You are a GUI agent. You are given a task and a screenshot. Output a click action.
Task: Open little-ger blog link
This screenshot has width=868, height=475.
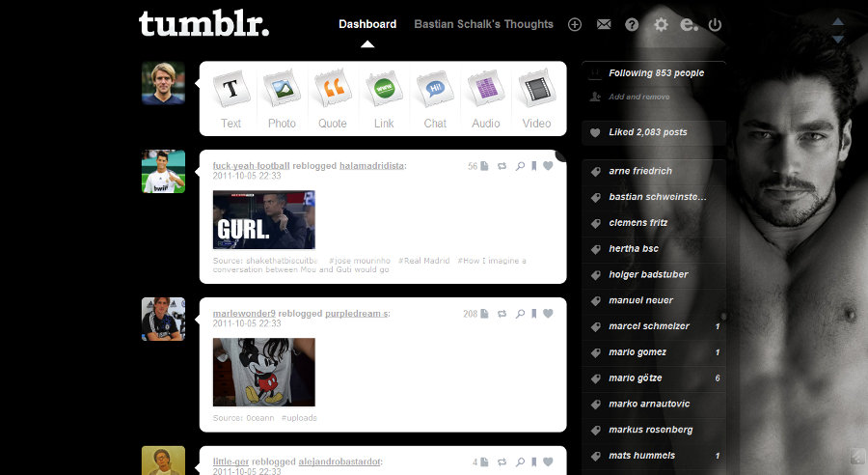[231, 461]
